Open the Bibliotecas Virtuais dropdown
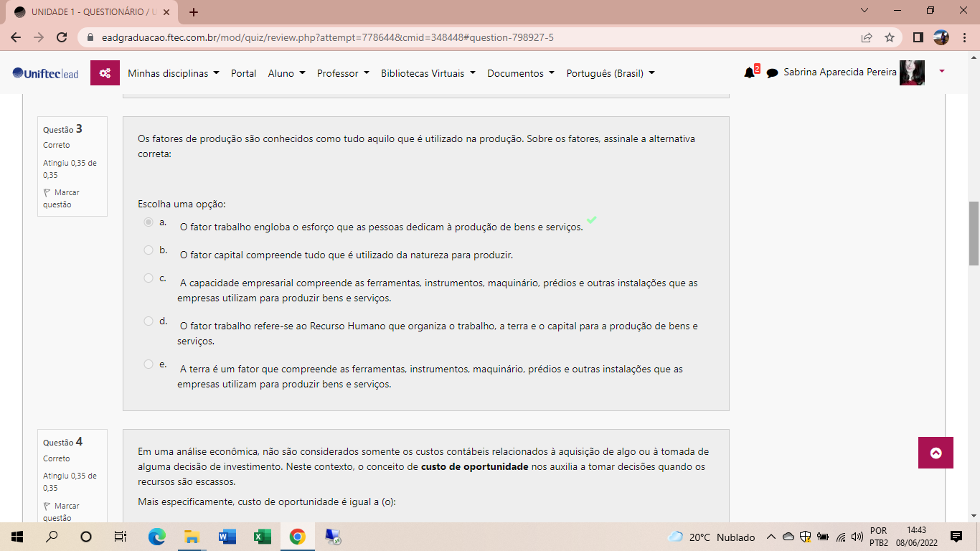Screen dimensions: 980x551 (428, 73)
